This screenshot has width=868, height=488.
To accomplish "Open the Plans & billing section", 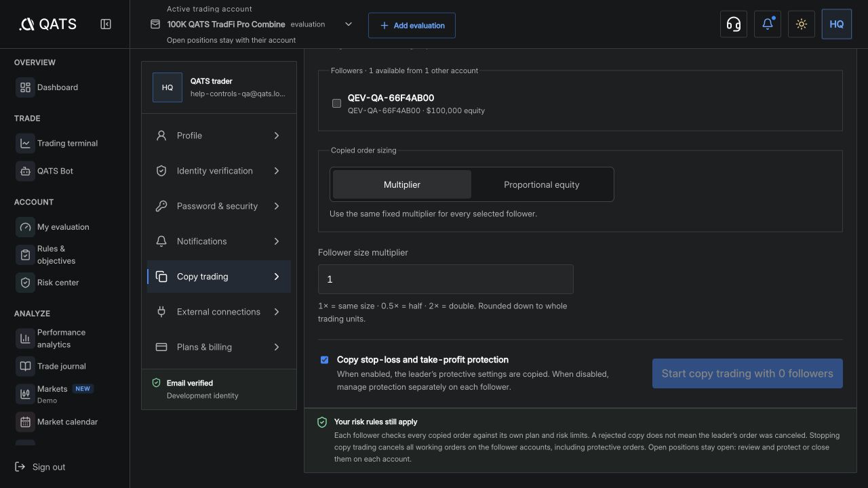I will pyautogui.click(x=219, y=347).
